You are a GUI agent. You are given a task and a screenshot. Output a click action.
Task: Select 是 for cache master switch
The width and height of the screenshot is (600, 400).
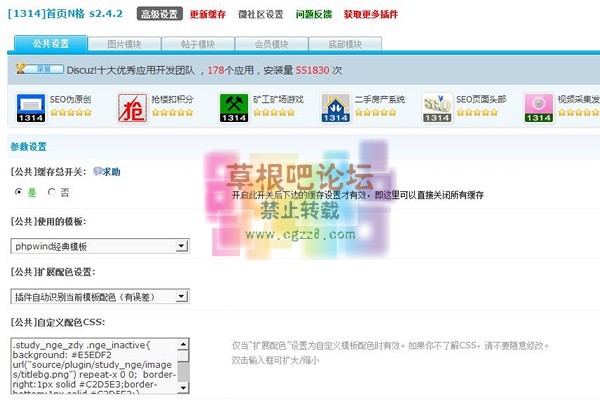click(18, 192)
